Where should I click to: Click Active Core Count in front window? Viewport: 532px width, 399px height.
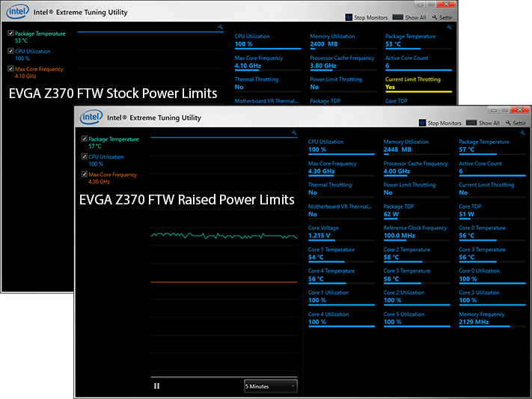(492, 168)
